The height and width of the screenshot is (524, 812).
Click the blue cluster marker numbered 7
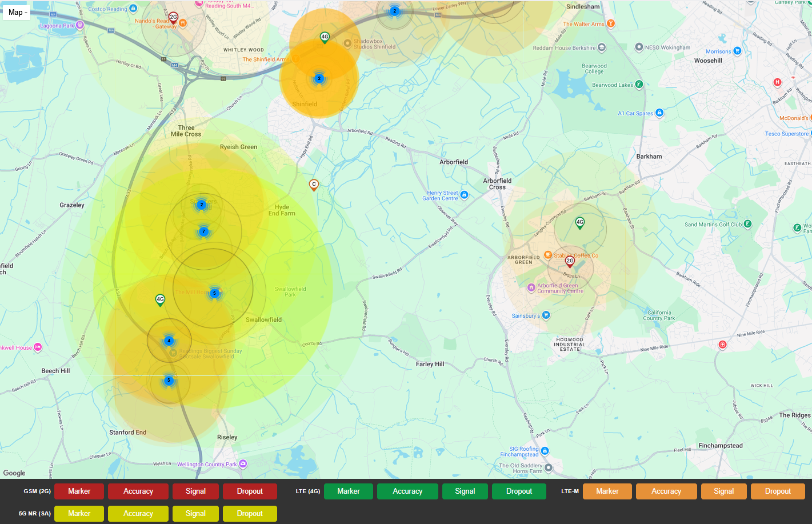[x=203, y=231]
